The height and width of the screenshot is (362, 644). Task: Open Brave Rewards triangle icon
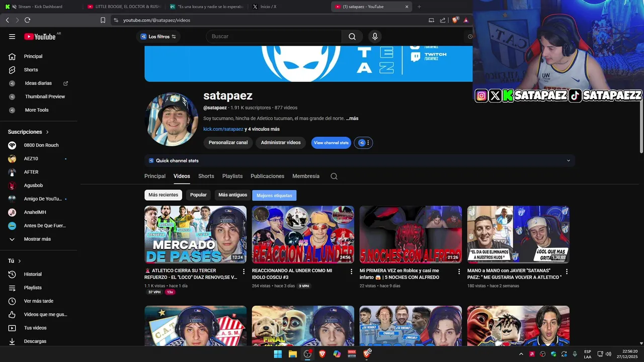[466, 20]
